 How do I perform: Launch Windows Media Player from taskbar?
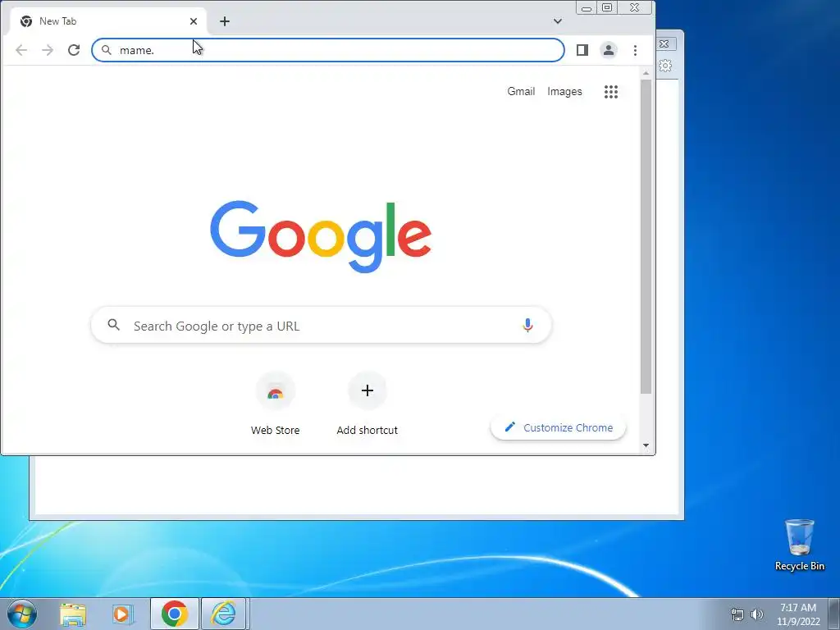pos(122,614)
